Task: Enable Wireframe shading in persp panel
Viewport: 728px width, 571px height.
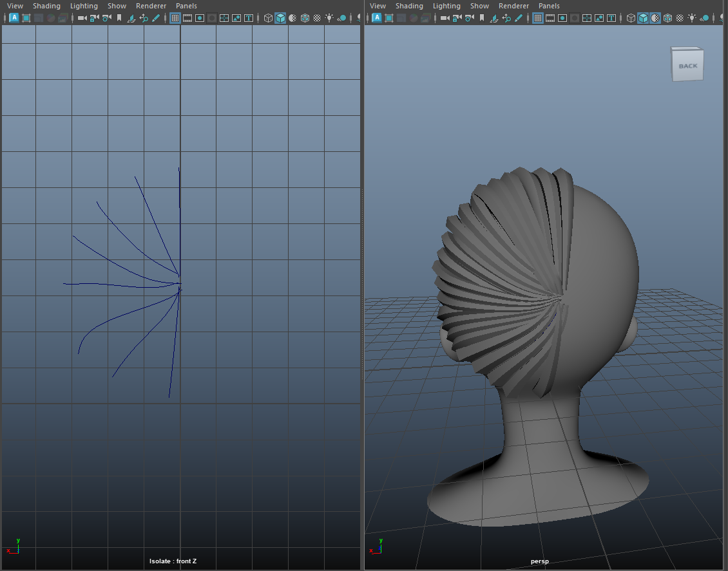Action: click(x=631, y=18)
